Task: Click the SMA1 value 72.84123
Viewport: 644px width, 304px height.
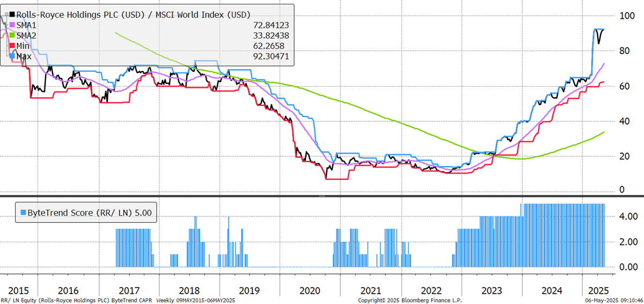Action: click(x=271, y=25)
